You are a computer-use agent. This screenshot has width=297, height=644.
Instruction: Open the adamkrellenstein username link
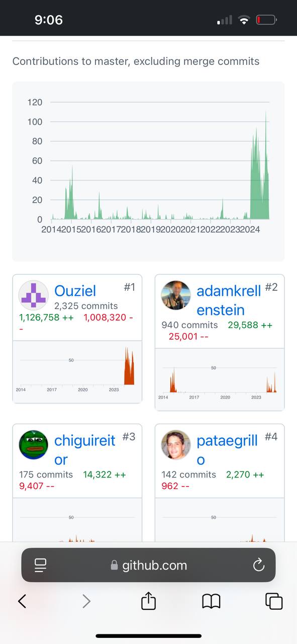pos(229,300)
